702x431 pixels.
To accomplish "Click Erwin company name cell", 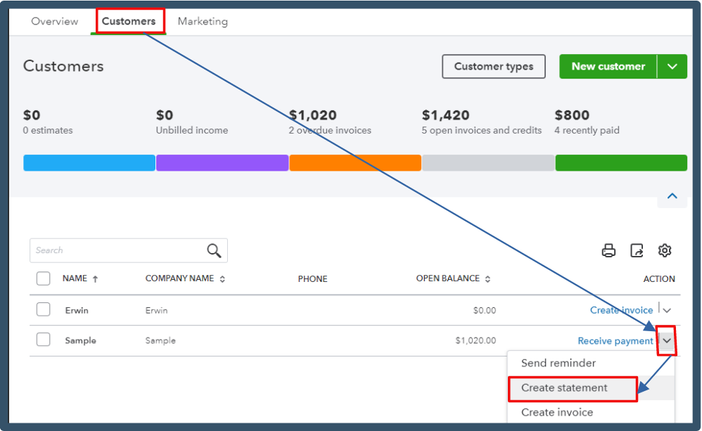I will (156, 310).
